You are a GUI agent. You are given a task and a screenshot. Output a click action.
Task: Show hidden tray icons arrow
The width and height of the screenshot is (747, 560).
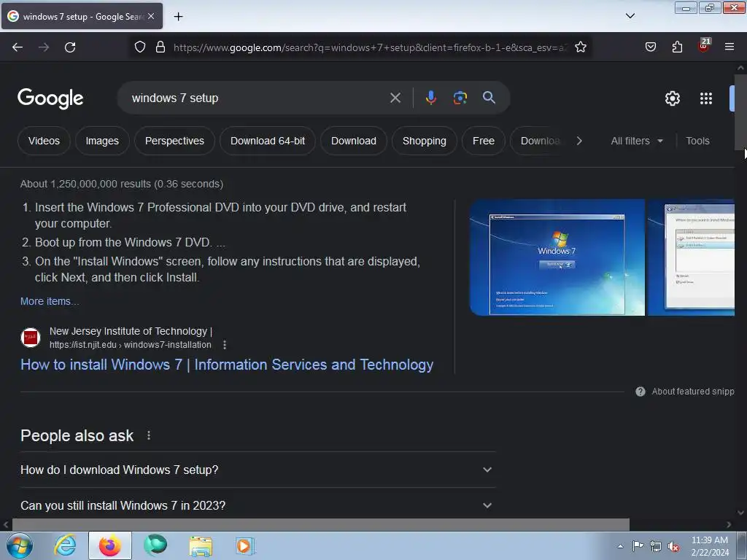(620, 546)
